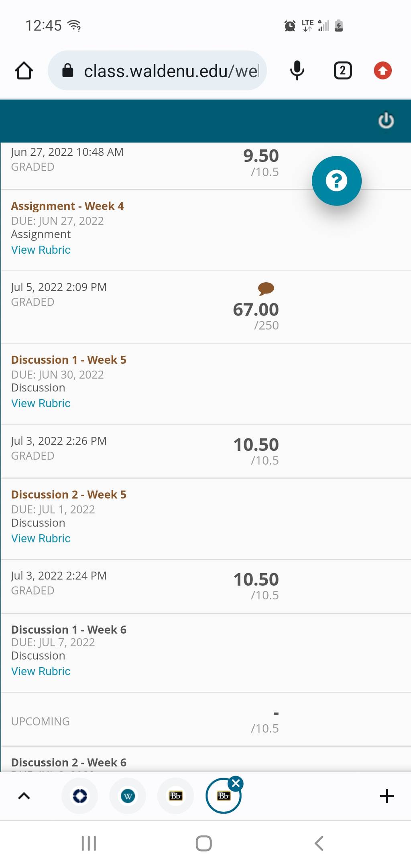Open the Discussion 2 - Week 5 title
This screenshot has height=868, width=411.
point(69,495)
